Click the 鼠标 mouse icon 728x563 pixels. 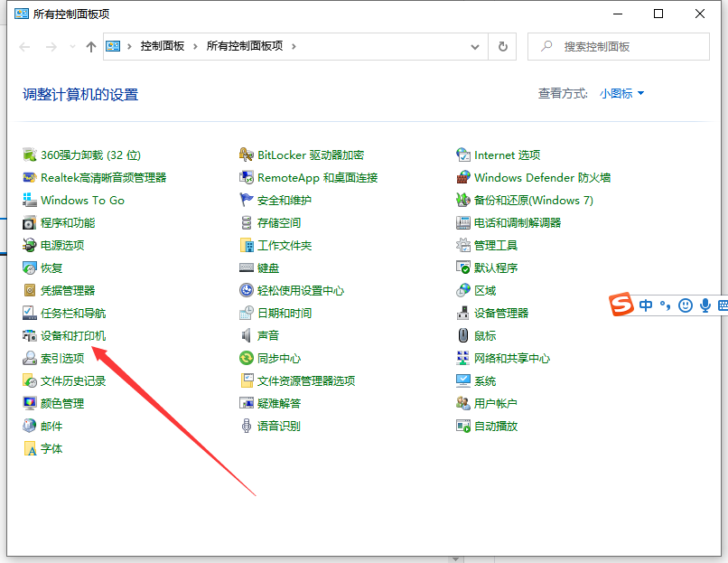pyautogui.click(x=463, y=336)
